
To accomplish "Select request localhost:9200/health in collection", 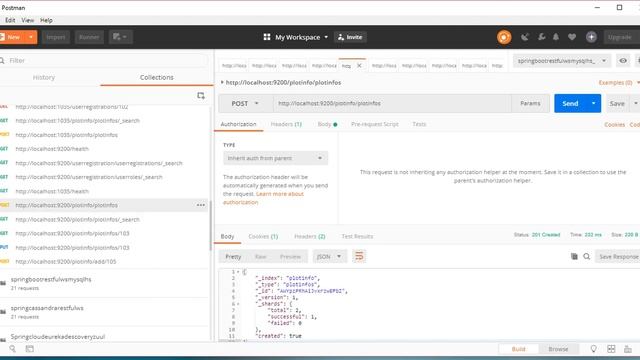I will click(52, 149).
